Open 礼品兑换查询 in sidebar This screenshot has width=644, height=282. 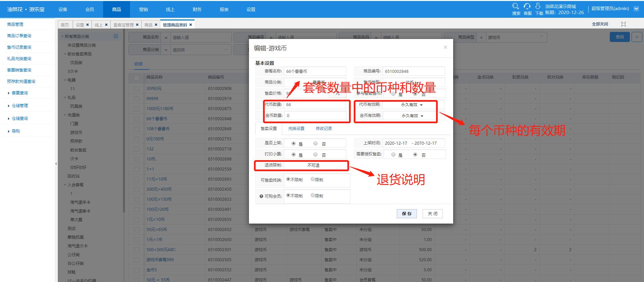pos(19,59)
